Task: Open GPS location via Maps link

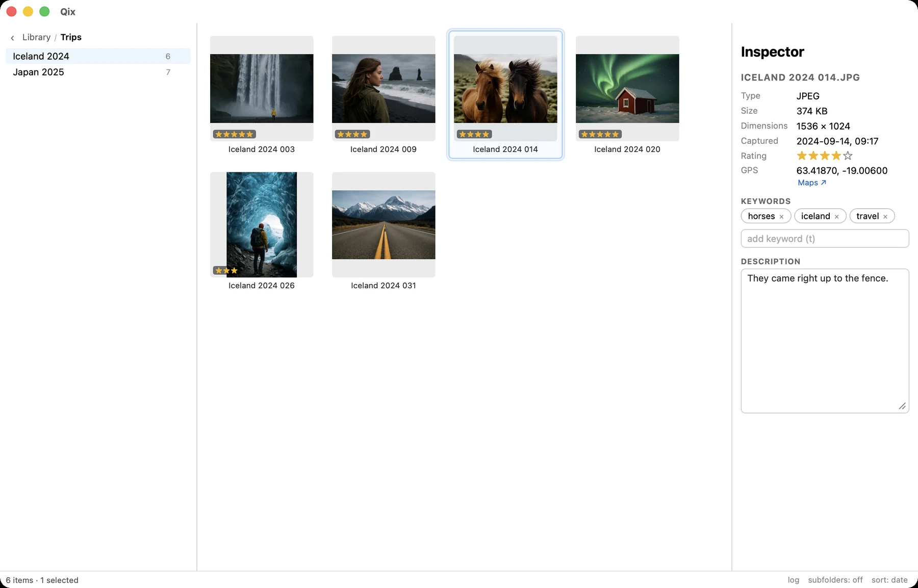Action: (812, 183)
